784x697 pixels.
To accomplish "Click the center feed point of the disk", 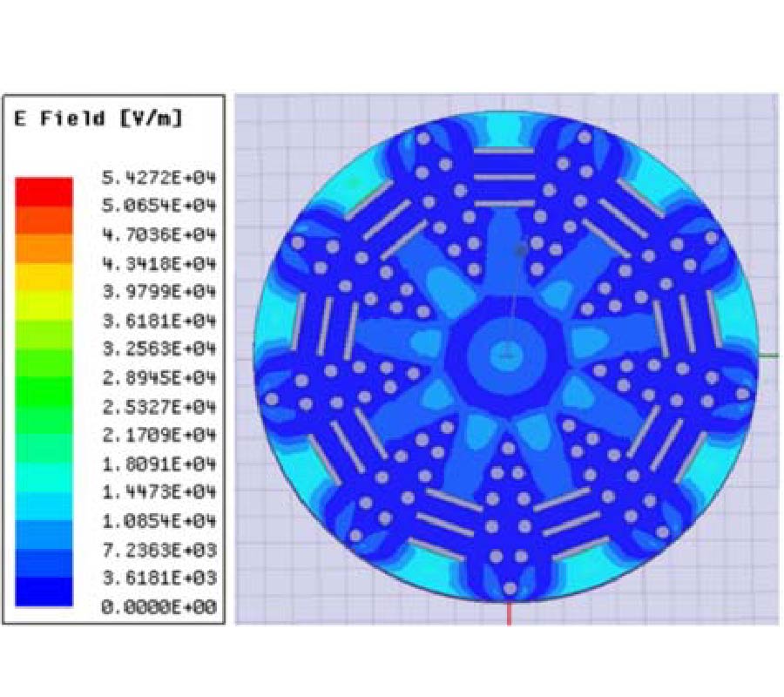I will click(x=506, y=354).
